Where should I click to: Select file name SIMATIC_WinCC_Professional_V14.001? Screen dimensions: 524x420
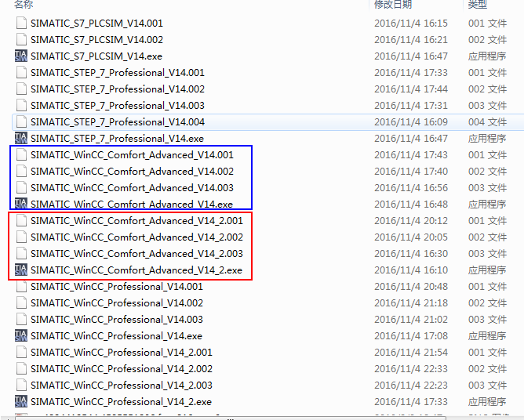pos(117,287)
